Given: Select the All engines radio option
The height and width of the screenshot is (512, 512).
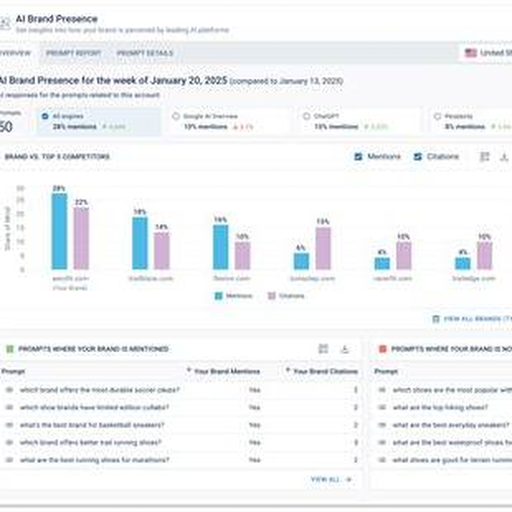Looking at the screenshot, I should pos(45,116).
